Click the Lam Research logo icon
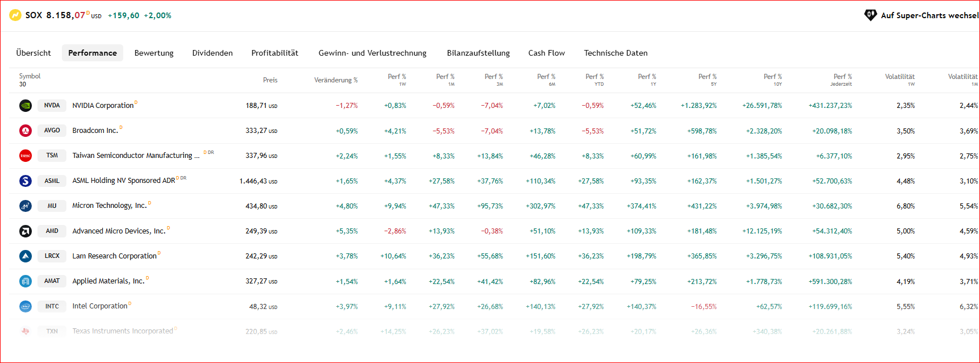The image size is (980, 363). click(x=26, y=256)
